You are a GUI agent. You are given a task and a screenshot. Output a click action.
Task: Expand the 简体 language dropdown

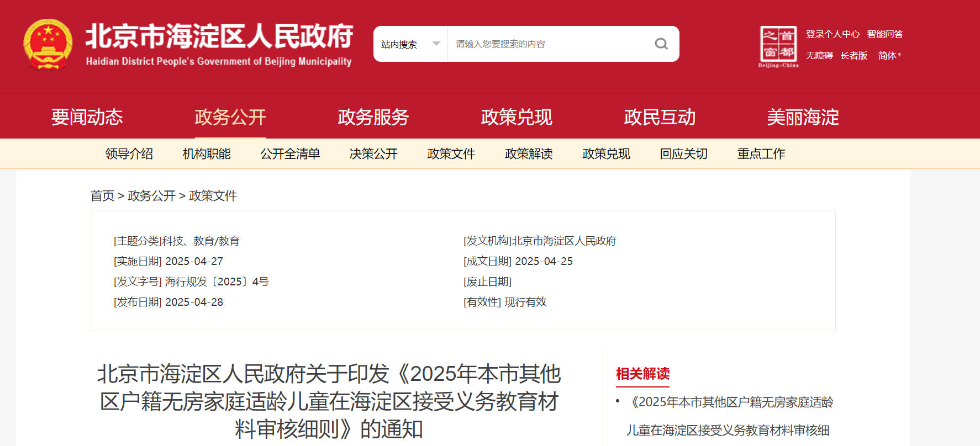[x=889, y=55]
